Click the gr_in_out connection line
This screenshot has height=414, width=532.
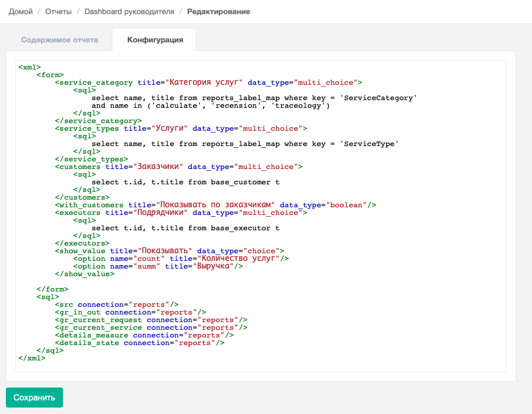(x=130, y=312)
